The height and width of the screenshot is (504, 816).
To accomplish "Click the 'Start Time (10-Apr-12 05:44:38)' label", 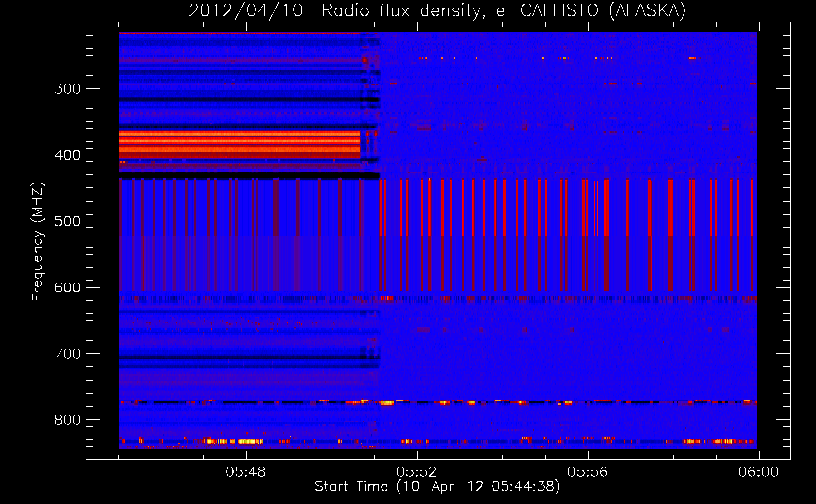I will pyautogui.click(x=437, y=486).
